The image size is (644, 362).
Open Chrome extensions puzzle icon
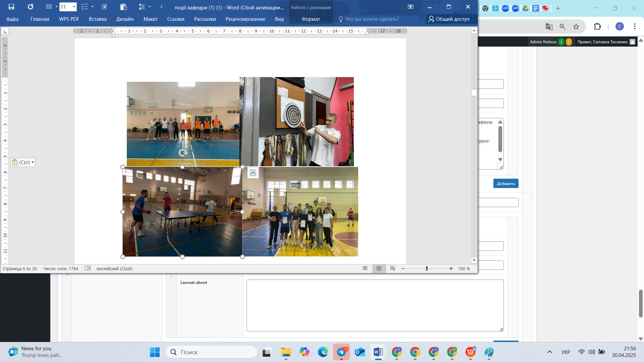click(x=597, y=26)
